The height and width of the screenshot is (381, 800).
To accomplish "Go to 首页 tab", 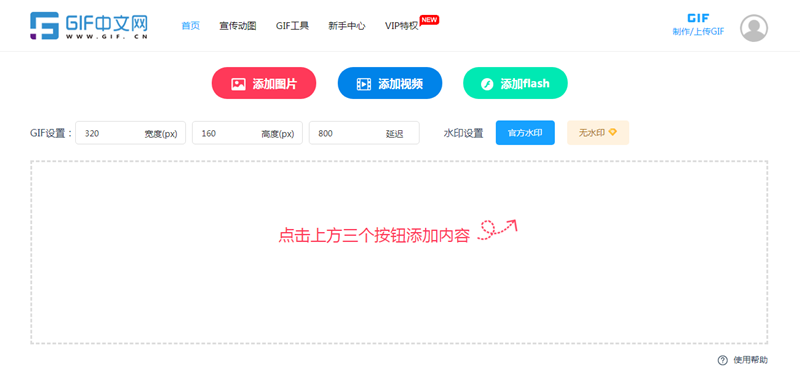I will pos(191,26).
